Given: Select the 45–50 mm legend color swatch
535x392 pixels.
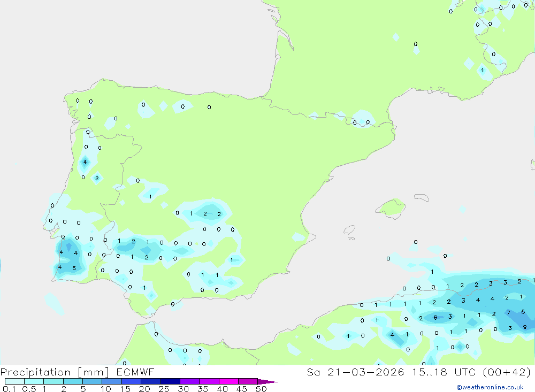Looking at the screenshot, I should pos(248,381).
